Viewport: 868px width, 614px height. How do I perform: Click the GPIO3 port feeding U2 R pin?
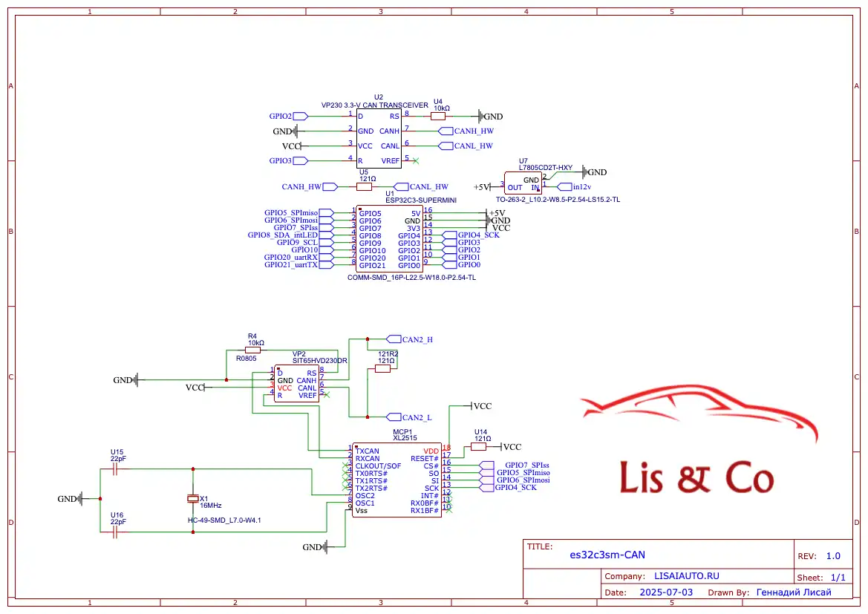pos(301,160)
